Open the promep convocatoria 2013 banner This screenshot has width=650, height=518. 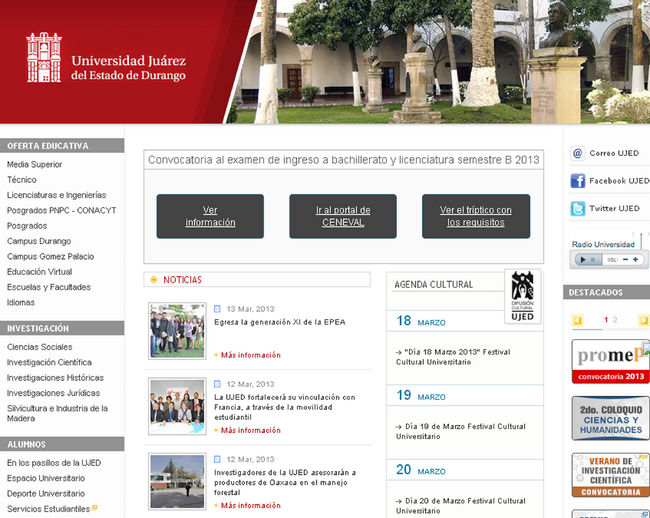point(610,361)
